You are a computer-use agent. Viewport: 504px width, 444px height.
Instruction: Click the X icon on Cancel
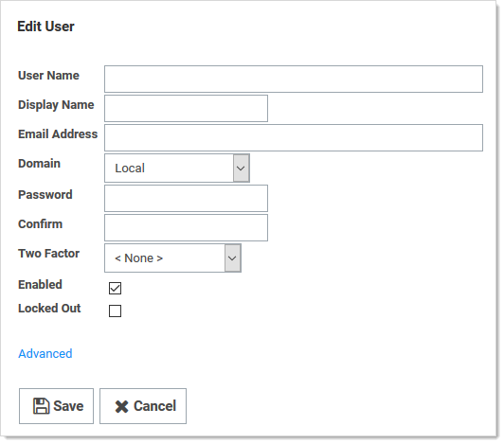[x=121, y=406]
